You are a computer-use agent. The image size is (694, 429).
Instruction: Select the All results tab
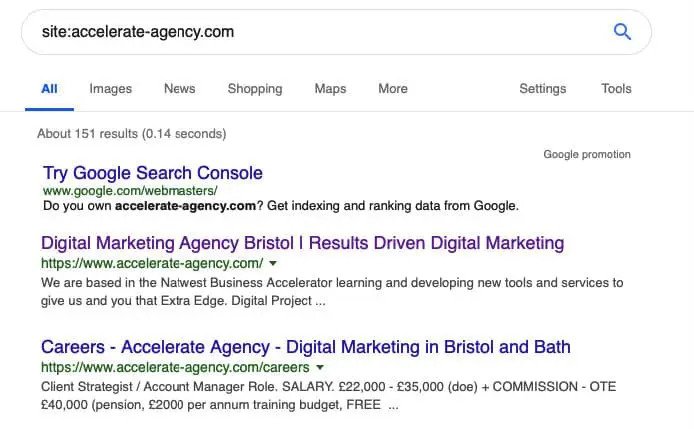(x=49, y=89)
